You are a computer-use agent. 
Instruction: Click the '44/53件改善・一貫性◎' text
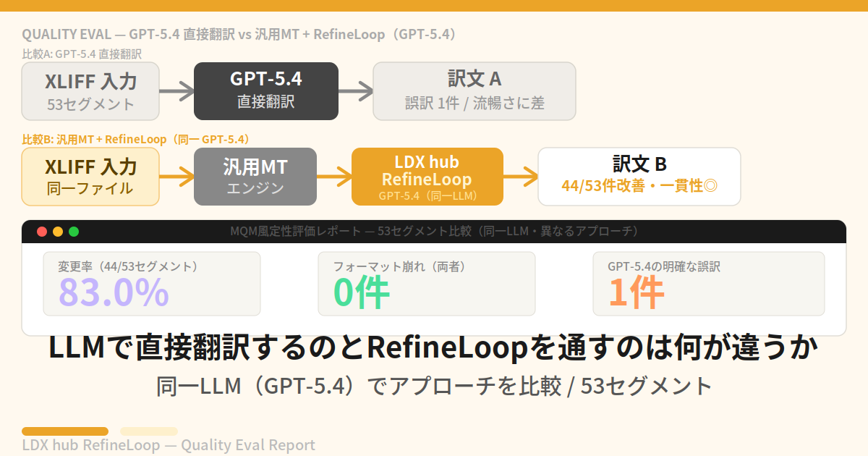coord(639,185)
